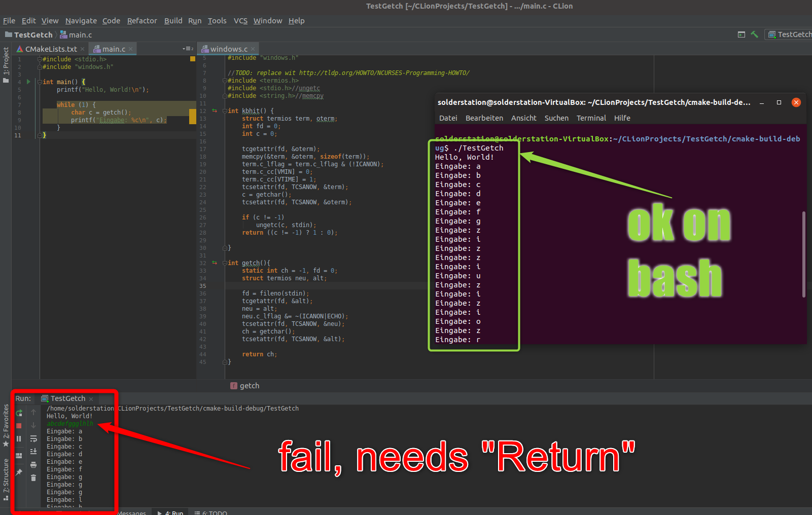812x515 pixels.
Task: Open Bearbeiten menu in terminal window
Action: pos(484,118)
